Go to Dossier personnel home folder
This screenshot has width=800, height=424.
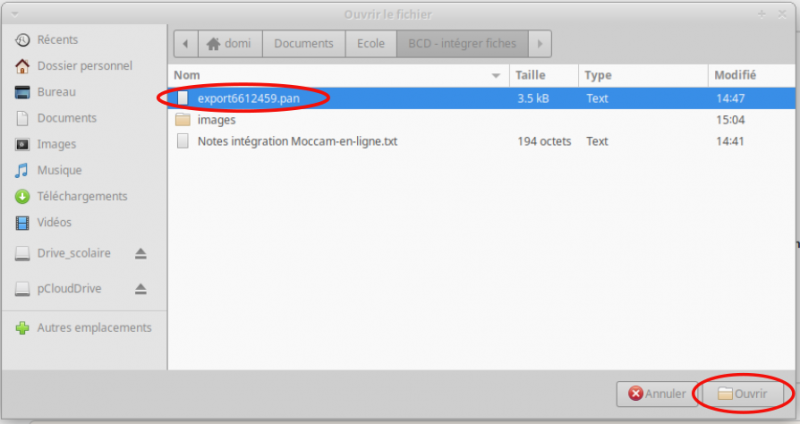pos(84,66)
